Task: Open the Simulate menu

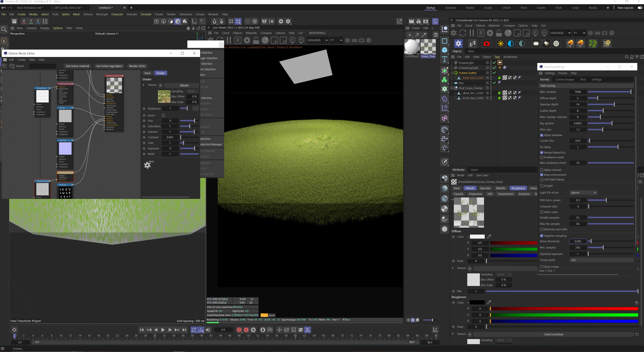Action: pyautogui.click(x=146, y=14)
